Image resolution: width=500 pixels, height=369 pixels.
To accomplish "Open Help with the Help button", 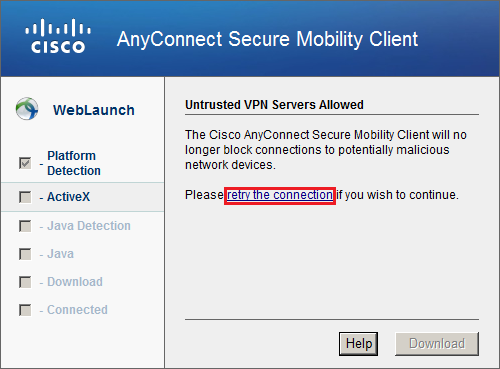I will (x=358, y=344).
